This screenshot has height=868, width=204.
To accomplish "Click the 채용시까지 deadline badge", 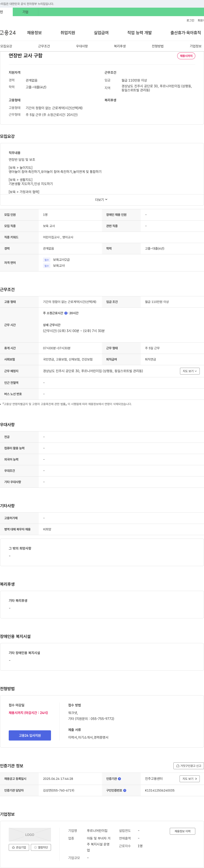I will tap(186, 56).
